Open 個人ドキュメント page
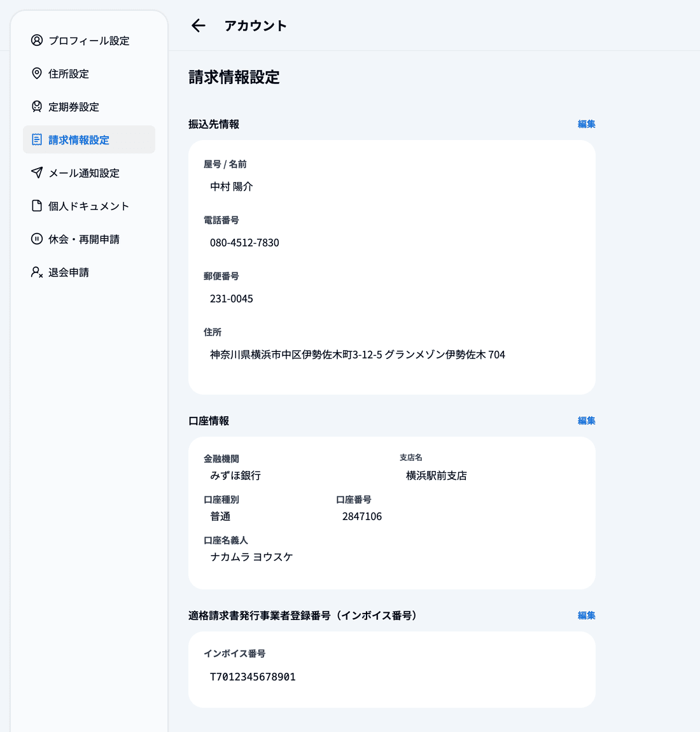 tap(89, 206)
